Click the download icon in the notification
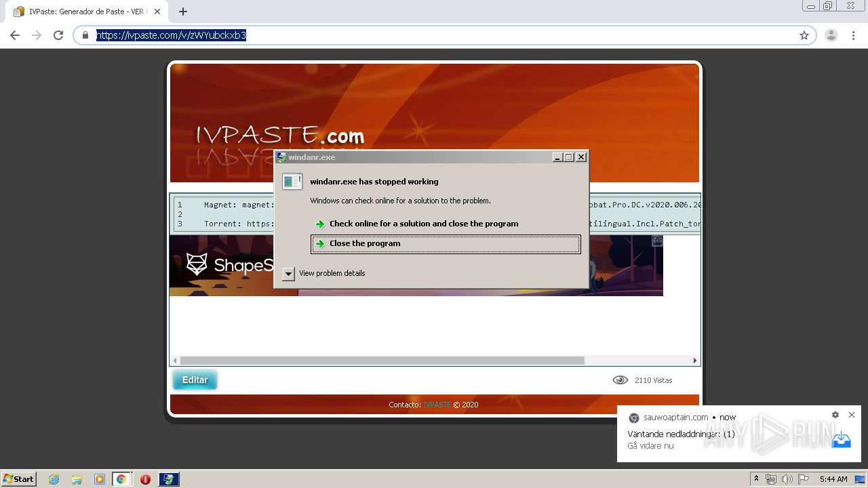The height and width of the screenshot is (488, 868). point(841,440)
